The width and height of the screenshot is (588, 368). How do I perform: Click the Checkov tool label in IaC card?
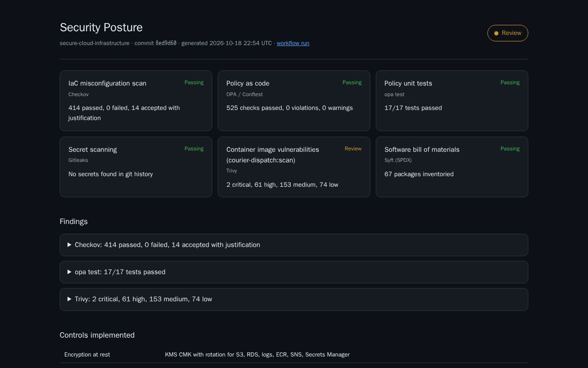click(x=79, y=94)
